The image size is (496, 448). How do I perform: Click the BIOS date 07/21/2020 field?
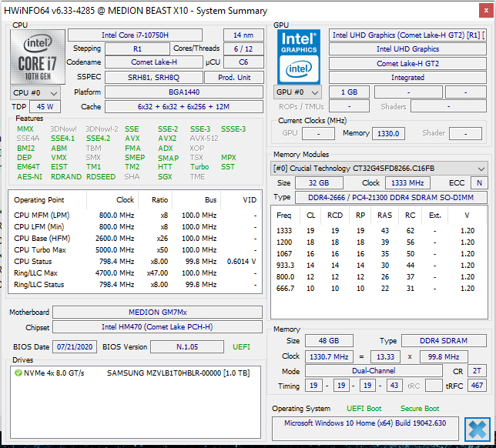(75, 347)
